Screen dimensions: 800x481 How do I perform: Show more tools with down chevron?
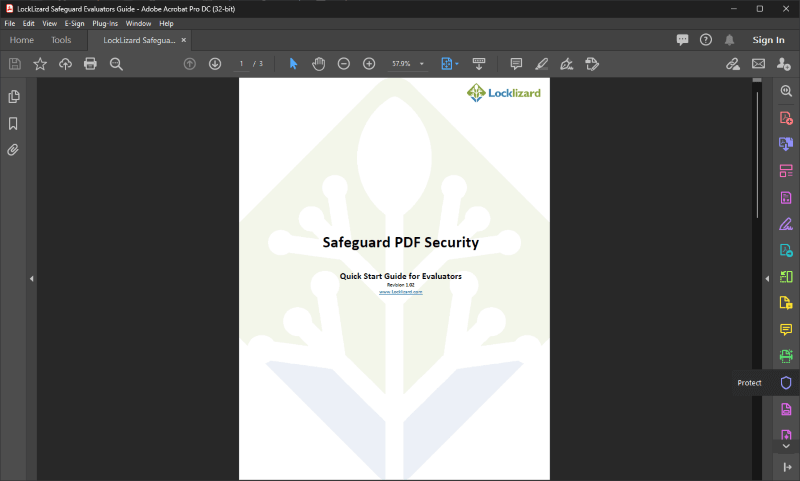pyautogui.click(x=786, y=446)
